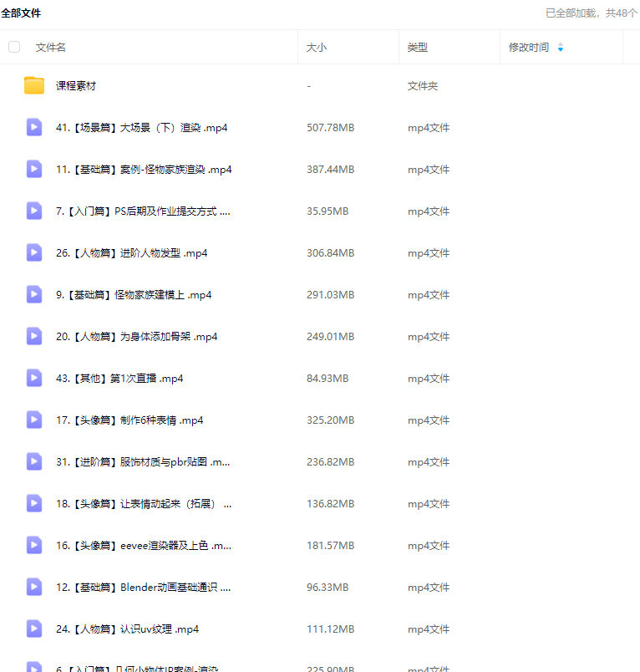640x672 pixels.
Task: Click video icon for 17.【头像篇】制作6种表情
Action: click(34, 420)
